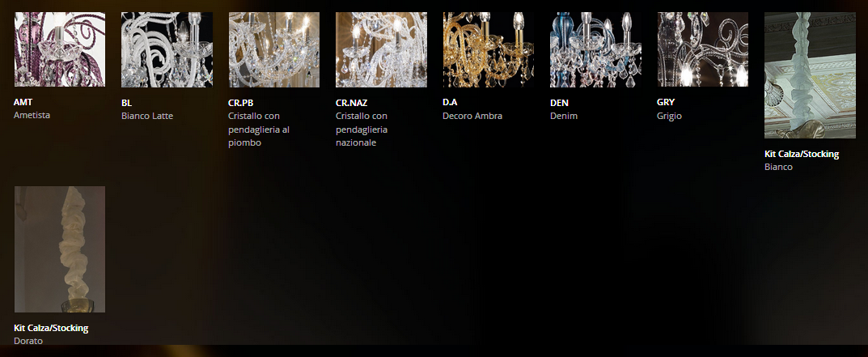The image size is (868, 357).
Task: Open the CR.PB crystal chandelier thumbnail
Action: 274,49
